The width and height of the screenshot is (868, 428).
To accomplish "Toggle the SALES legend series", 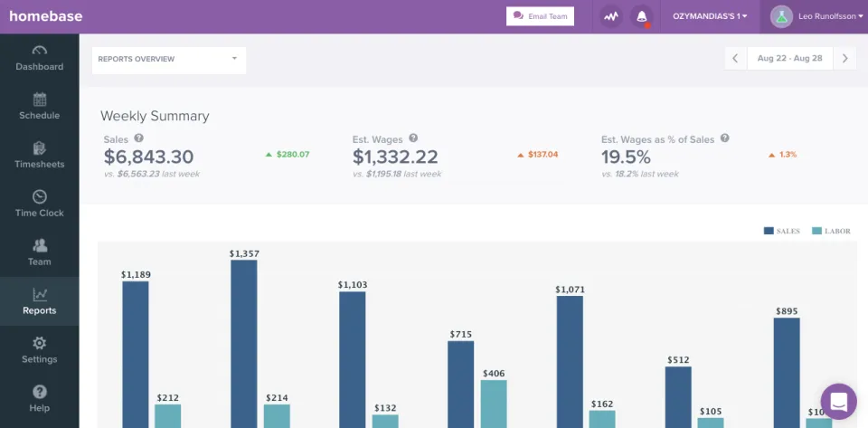I will (x=781, y=231).
